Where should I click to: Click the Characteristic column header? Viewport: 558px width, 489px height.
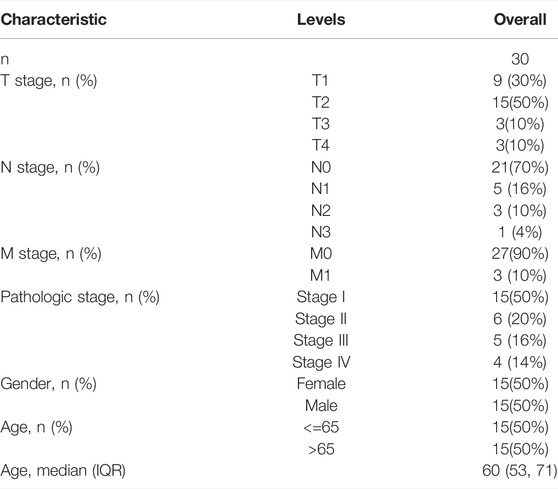click(x=53, y=20)
